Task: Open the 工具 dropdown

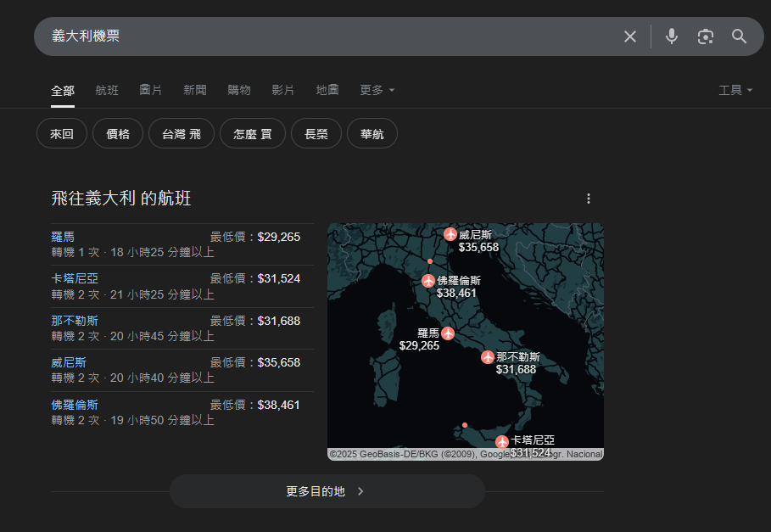Action: click(x=735, y=91)
